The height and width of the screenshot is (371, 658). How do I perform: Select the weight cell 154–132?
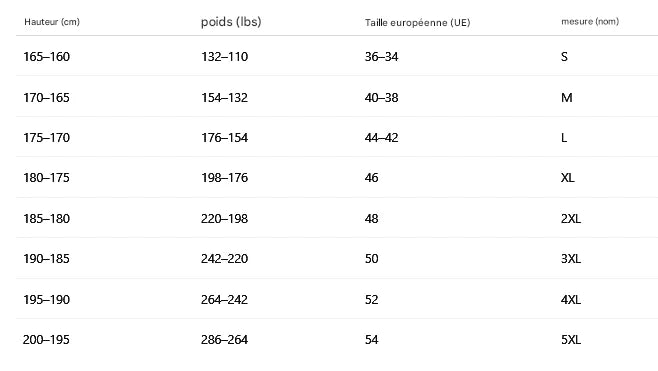coord(225,98)
